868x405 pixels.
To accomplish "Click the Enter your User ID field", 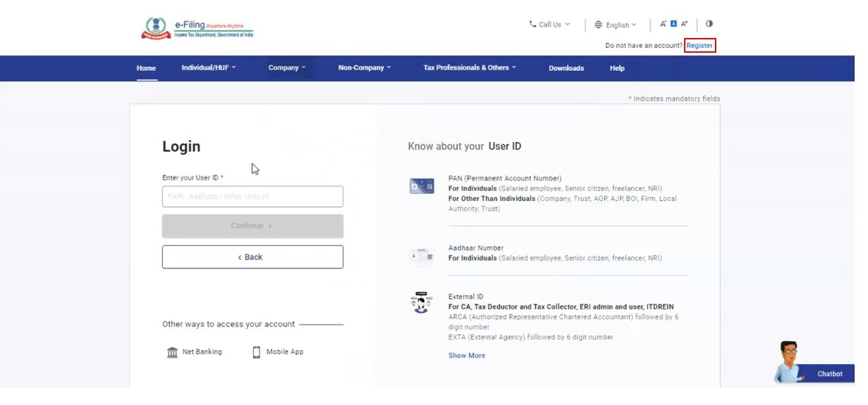I will (253, 197).
